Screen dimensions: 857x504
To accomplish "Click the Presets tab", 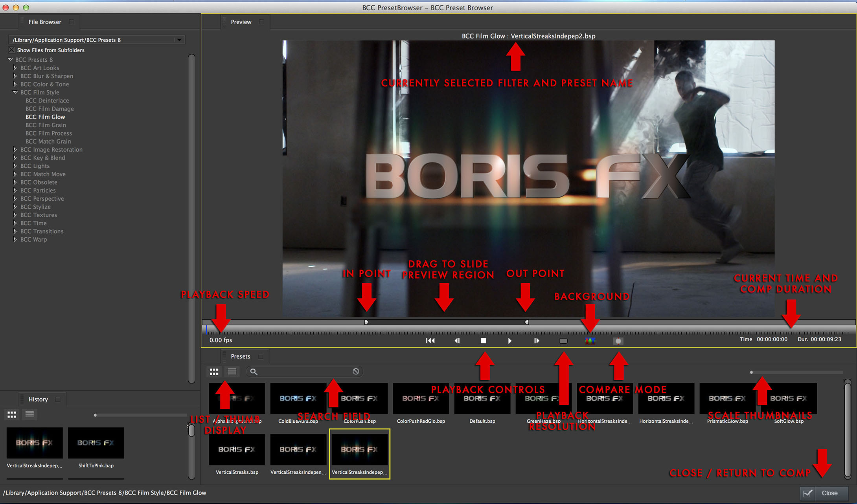I will 240,356.
